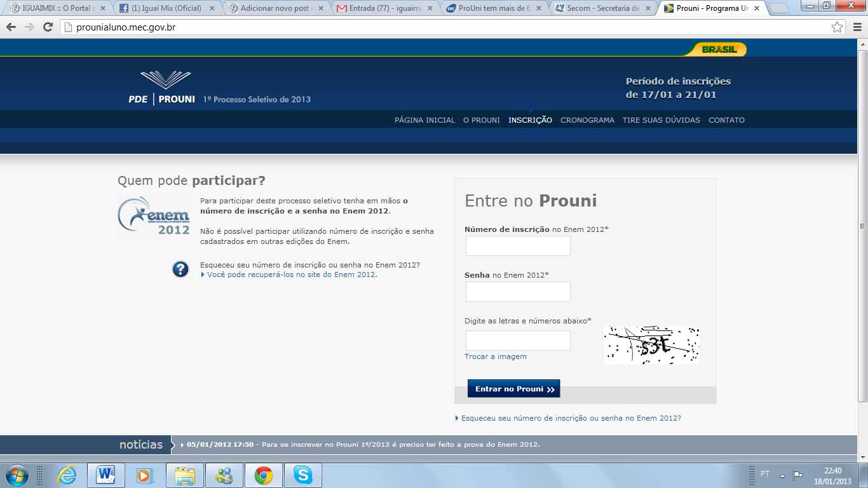Image resolution: width=868 pixels, height=488 pixels.
Task: Open TIRE SUAS DÚVIDAS menu item
Action: (661, 120)
